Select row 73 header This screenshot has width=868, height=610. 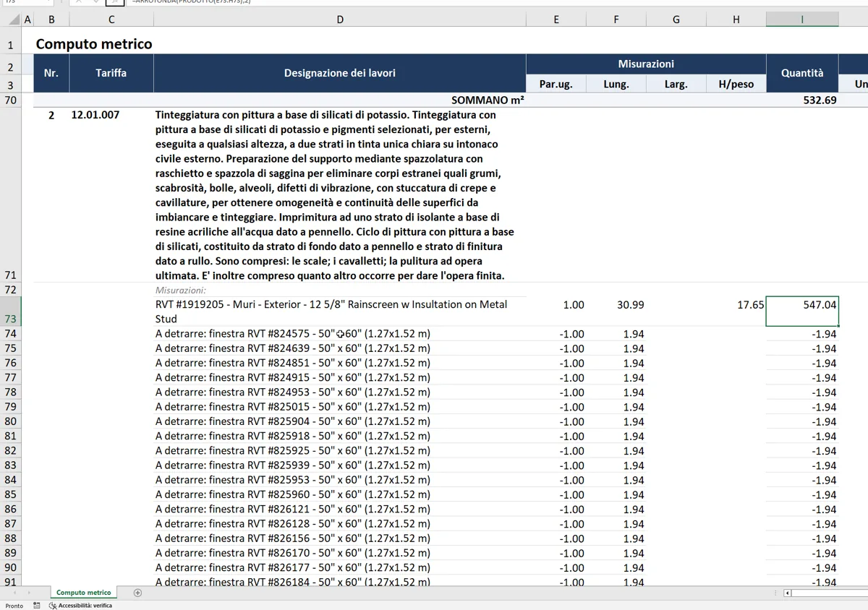pyautogui.click(x=11, y=312)
